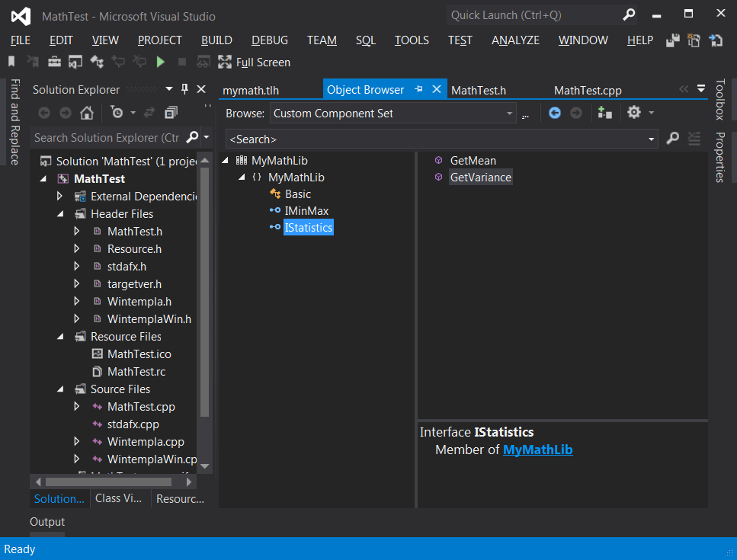Open Solution Explorer window position dropdown

pos(169,89)
